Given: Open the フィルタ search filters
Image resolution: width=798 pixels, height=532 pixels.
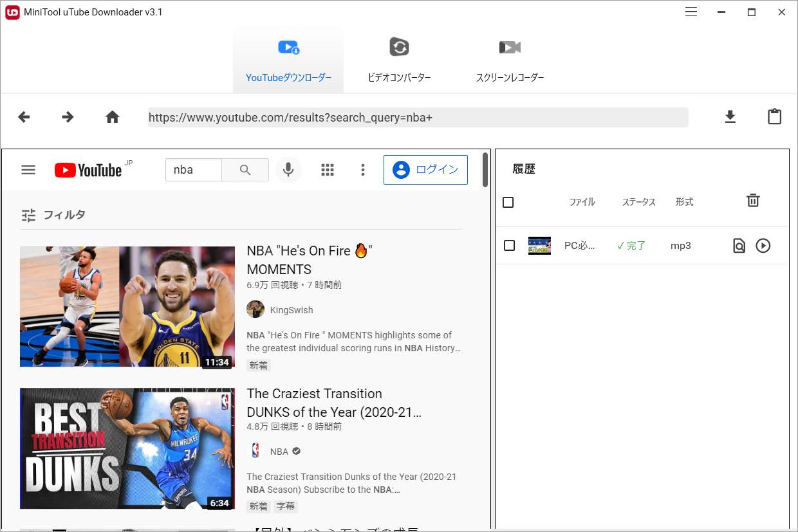Looking at the screenshot, I should 53,215.
